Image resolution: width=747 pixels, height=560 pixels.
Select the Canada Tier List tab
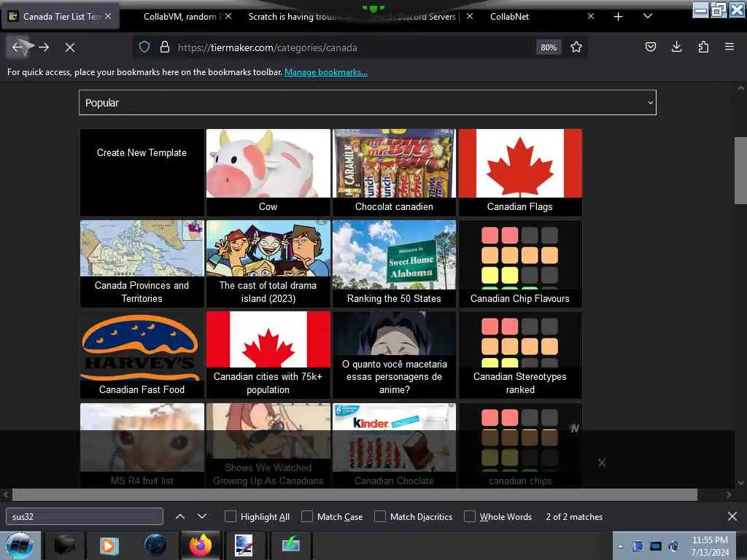coord(61,17)
